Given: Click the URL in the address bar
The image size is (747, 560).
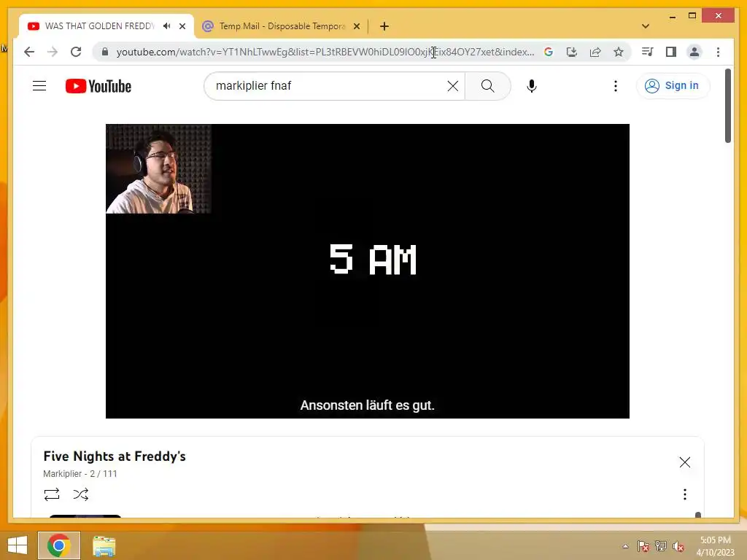Looking at the screenshot, I should point(325,52).
